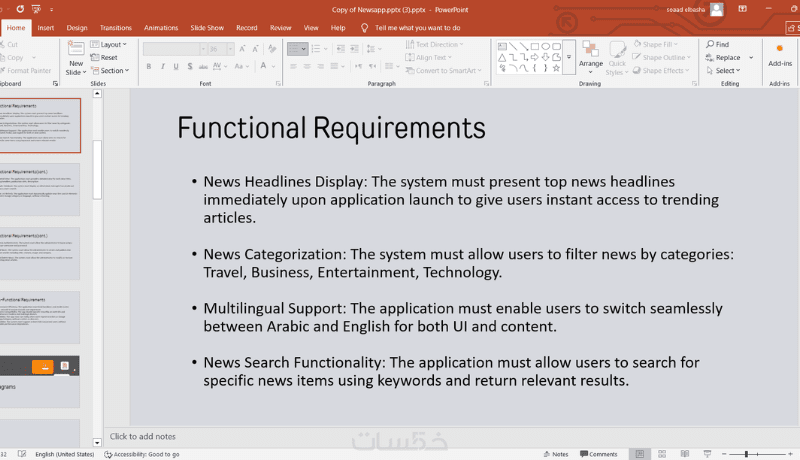Open the Select dropdown in Editing
The height and width of the screenshot is (460, 800).
tap(723, 70)
